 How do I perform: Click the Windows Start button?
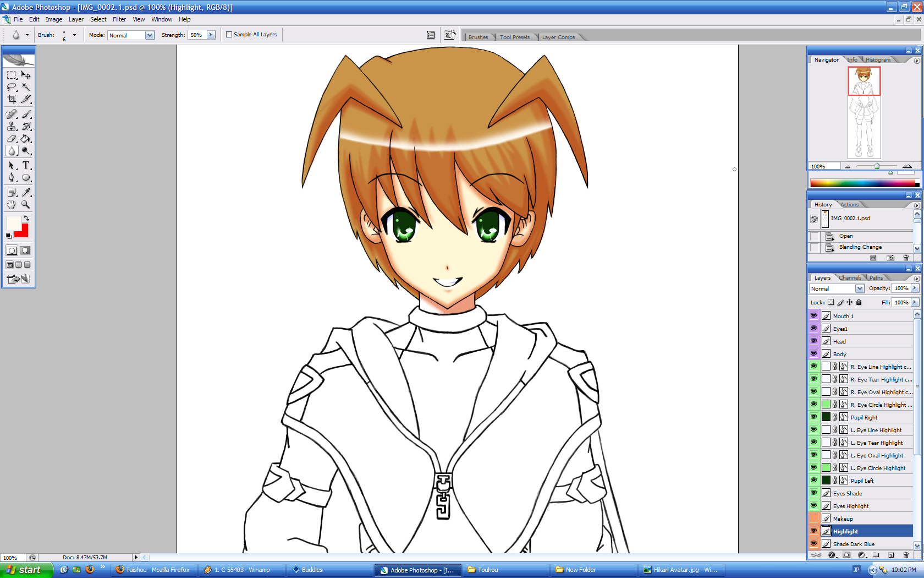pyautogui.click(x=26, y=570)
